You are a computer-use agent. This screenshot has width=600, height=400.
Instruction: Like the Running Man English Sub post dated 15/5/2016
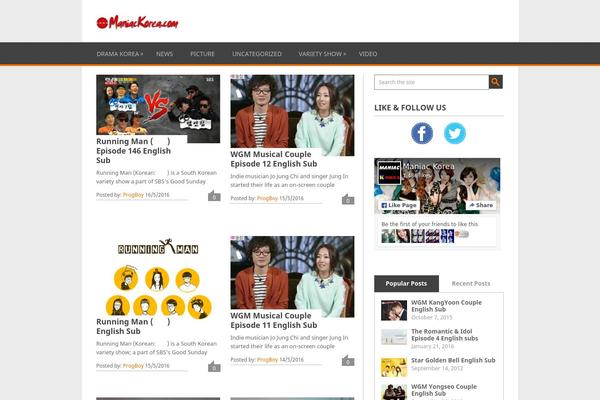click(214, 366)
